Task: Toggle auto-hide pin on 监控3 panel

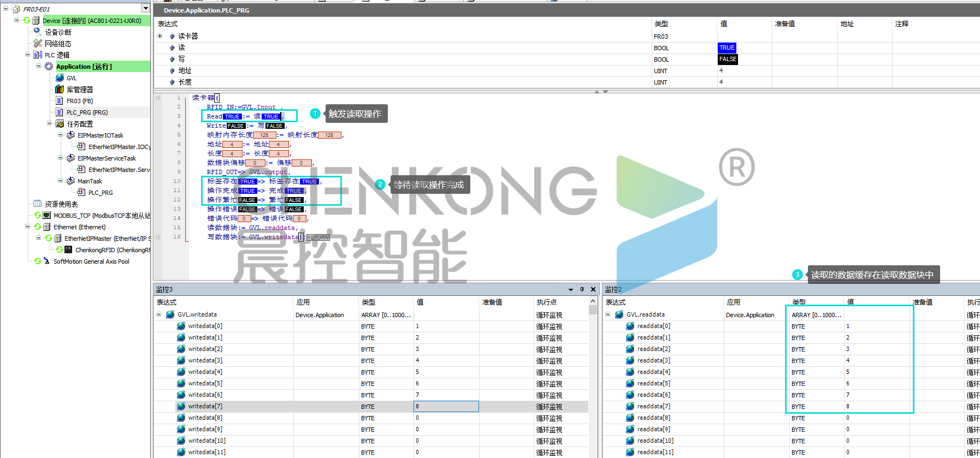Action: (582, 289)
